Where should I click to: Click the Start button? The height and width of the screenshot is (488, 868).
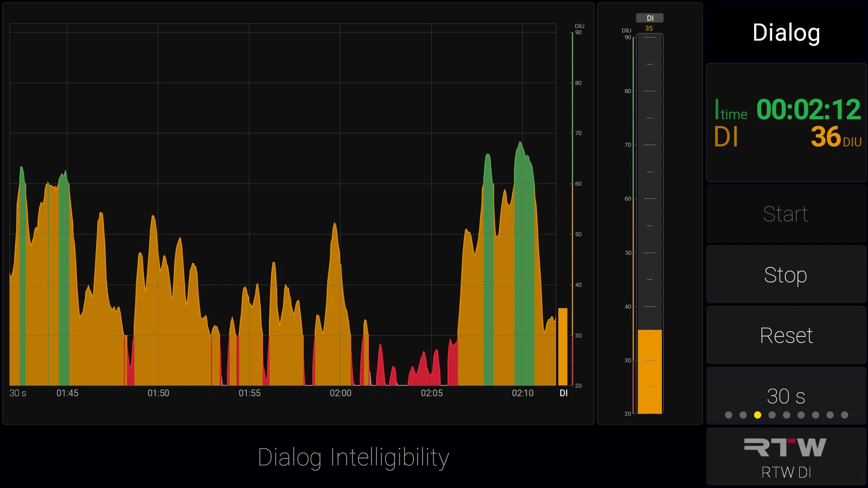point(786,214)
